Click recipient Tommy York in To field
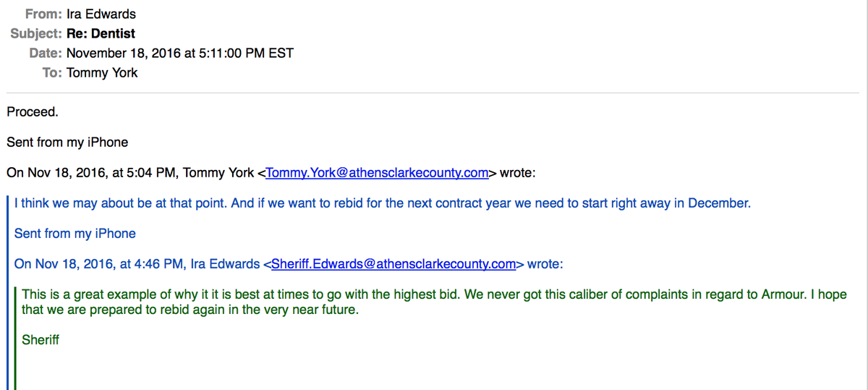 (102, 72)
